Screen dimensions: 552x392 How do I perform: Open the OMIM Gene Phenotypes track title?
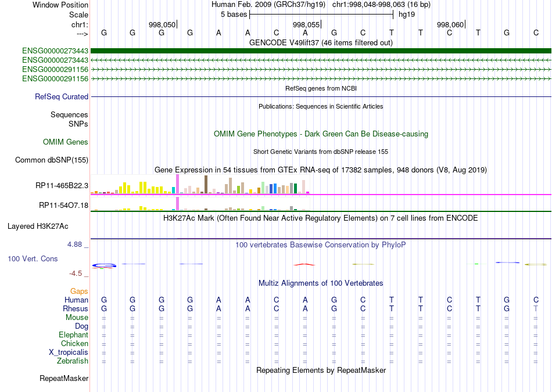click(321, 134)
